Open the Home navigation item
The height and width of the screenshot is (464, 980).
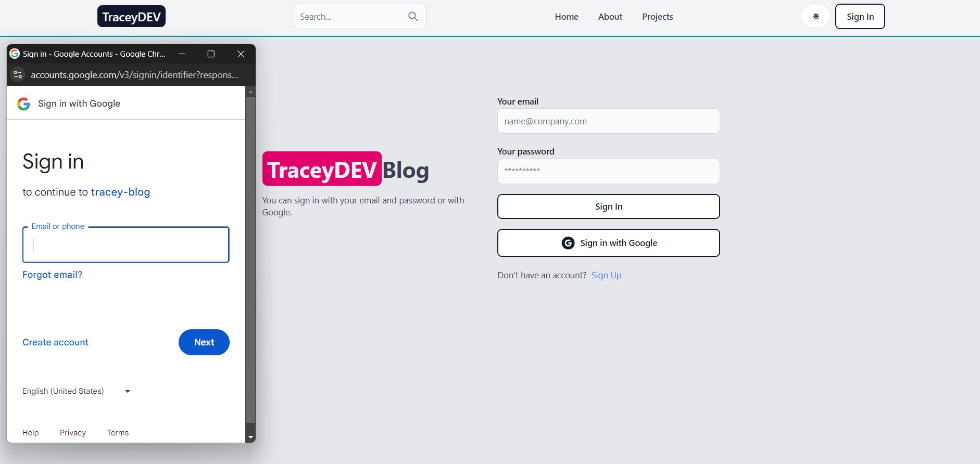point(567,17)
